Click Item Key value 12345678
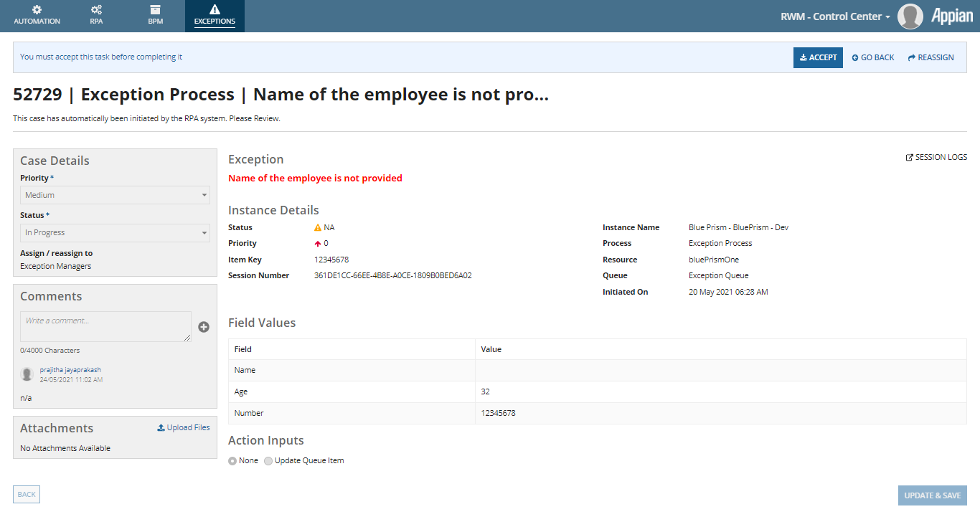The height and width of the screenshot is (527, 980). pos(331,260)
